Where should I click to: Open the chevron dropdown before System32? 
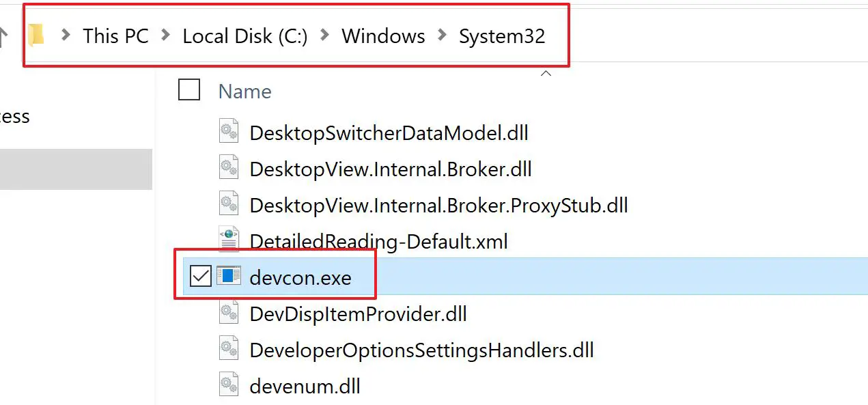point(442,36)
